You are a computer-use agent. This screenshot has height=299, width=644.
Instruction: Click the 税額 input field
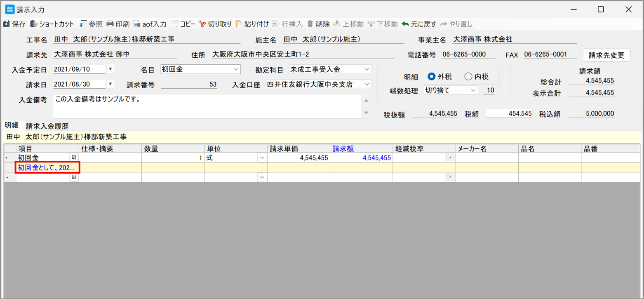point(509,113)
